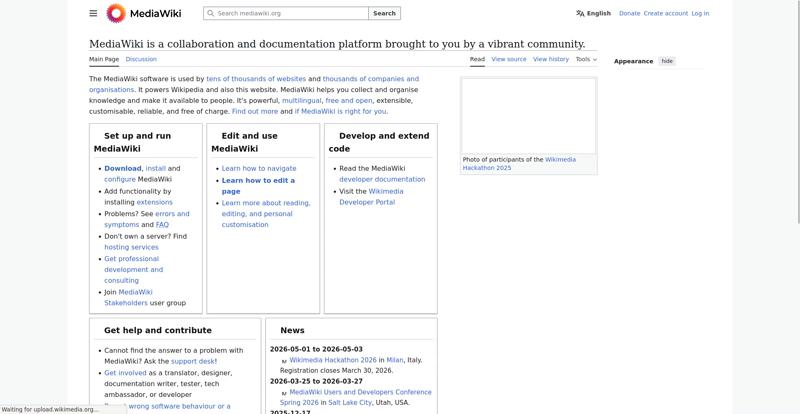Click the MediaWiki sunflower logo
The image size is (800, 414).
[x=116, y=13]
